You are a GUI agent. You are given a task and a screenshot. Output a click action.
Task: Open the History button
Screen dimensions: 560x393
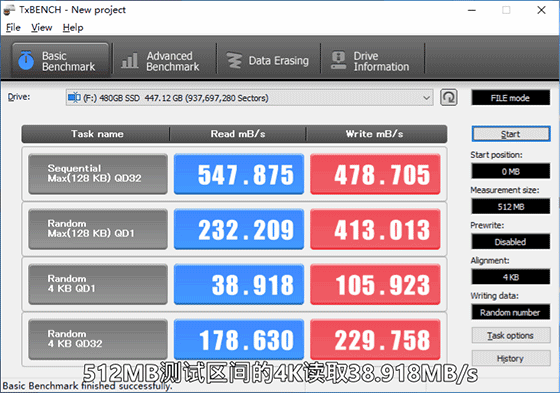point(511,358)
